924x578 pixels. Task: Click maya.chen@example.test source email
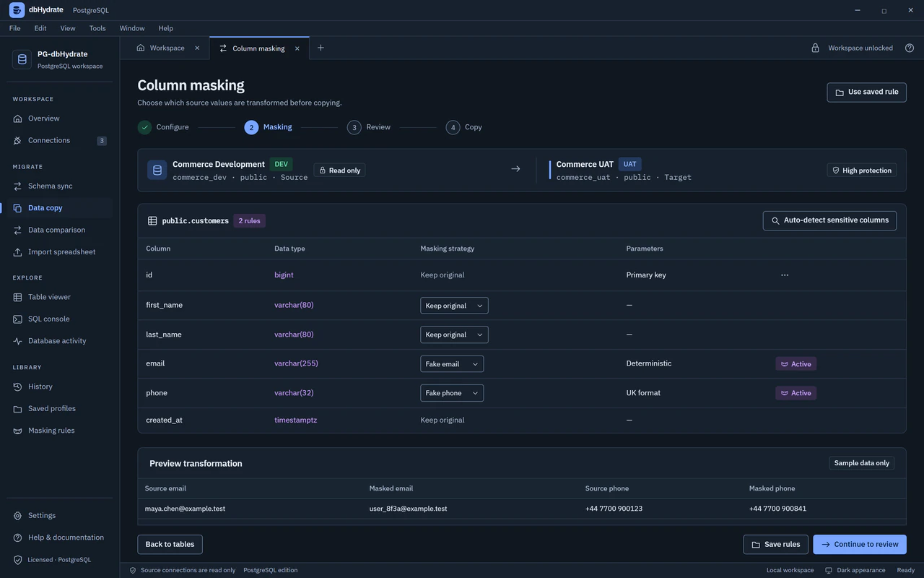pyautogui.click(x=185, y=509)
